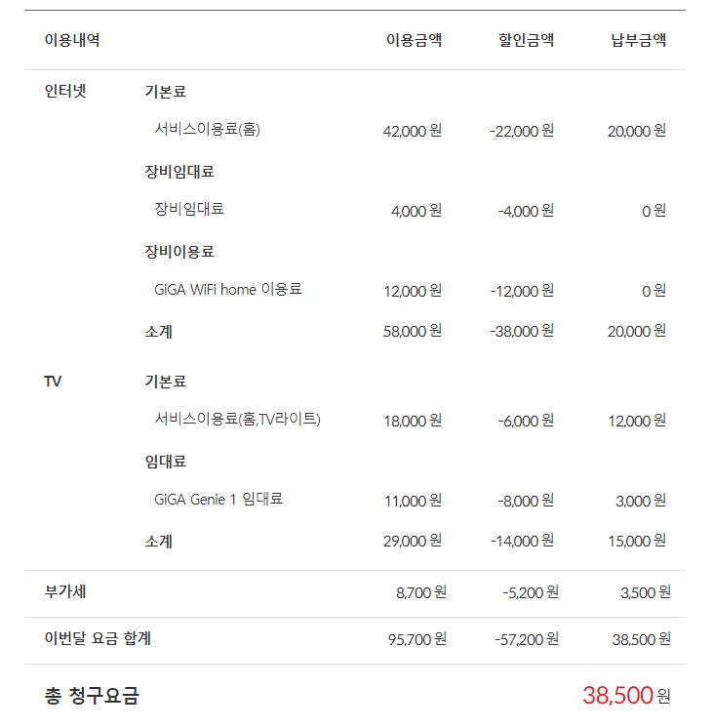Image resolution: width=714 pixels, height=728 pixels.
Task: Select the 42,000원 usage amount
Action: click(413, 131)
